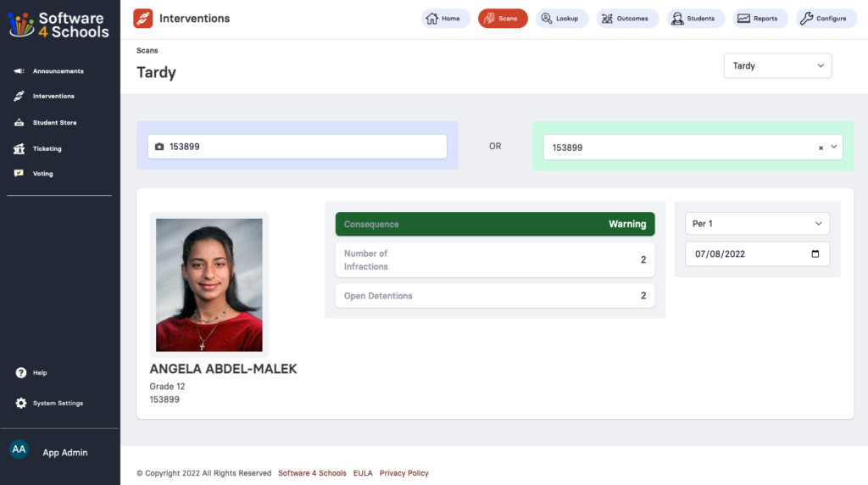
Task: Open the calendar picker icon
Action: [815, 254]
